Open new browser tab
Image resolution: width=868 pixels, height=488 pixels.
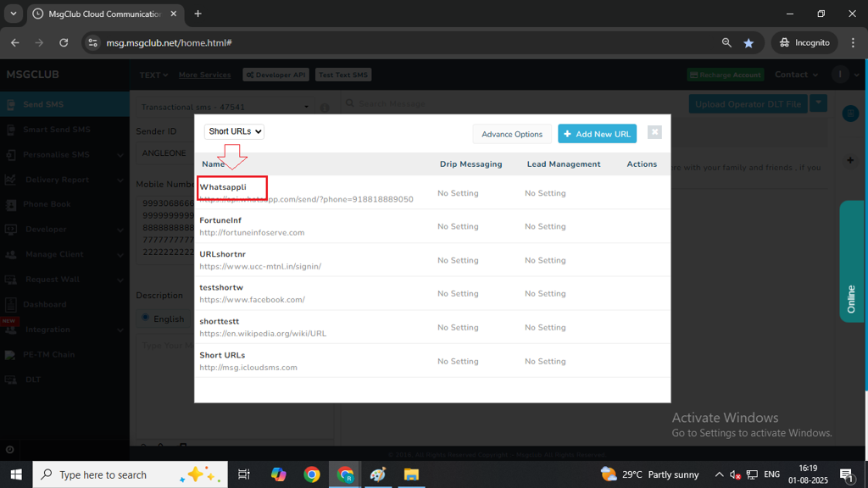pyautogui.click(x=198, y=14)
